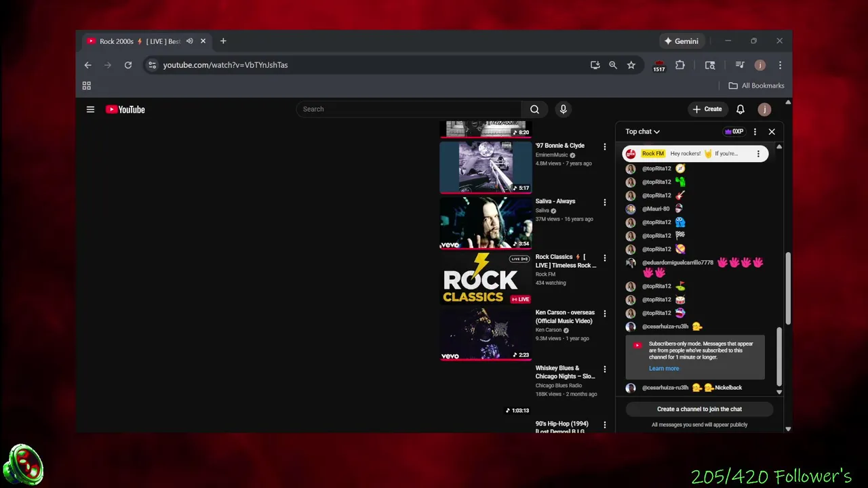Viewport: 868px width, 488px height.
Task: Open Whiskey Blues & Chicago Nights title
Action: coord(566,372)
